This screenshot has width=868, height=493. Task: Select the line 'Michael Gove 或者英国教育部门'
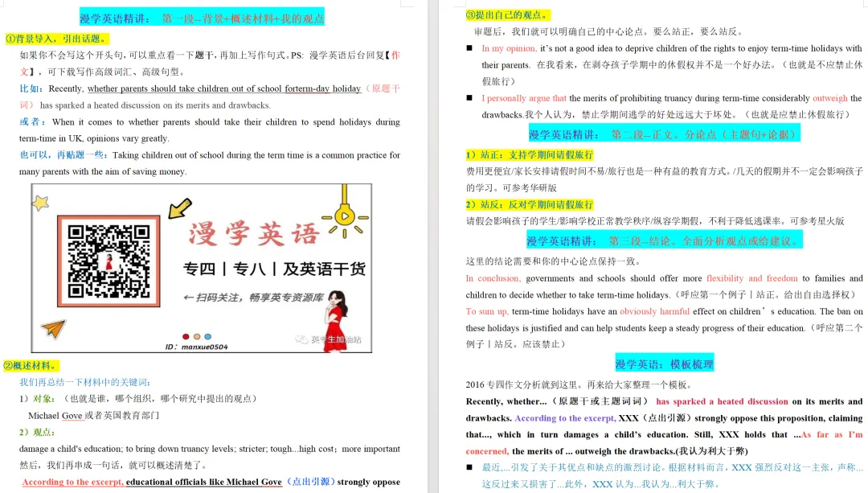[x=93, y=416]
